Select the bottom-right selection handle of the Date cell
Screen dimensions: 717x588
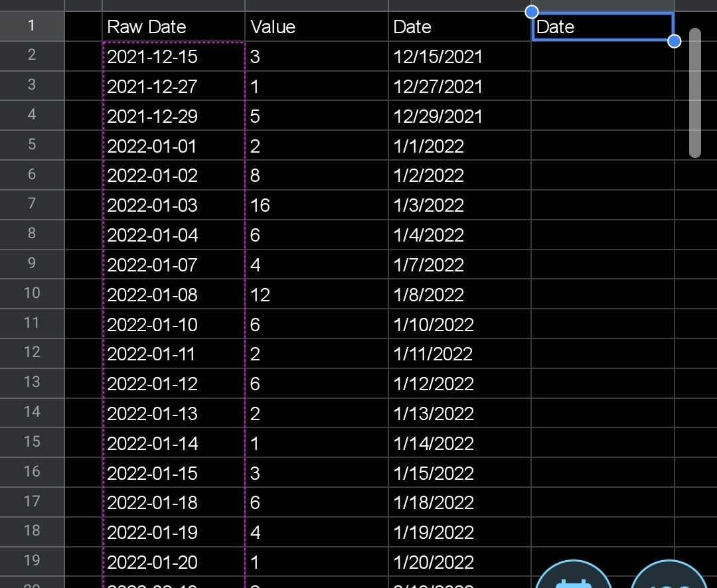[674, 41]
